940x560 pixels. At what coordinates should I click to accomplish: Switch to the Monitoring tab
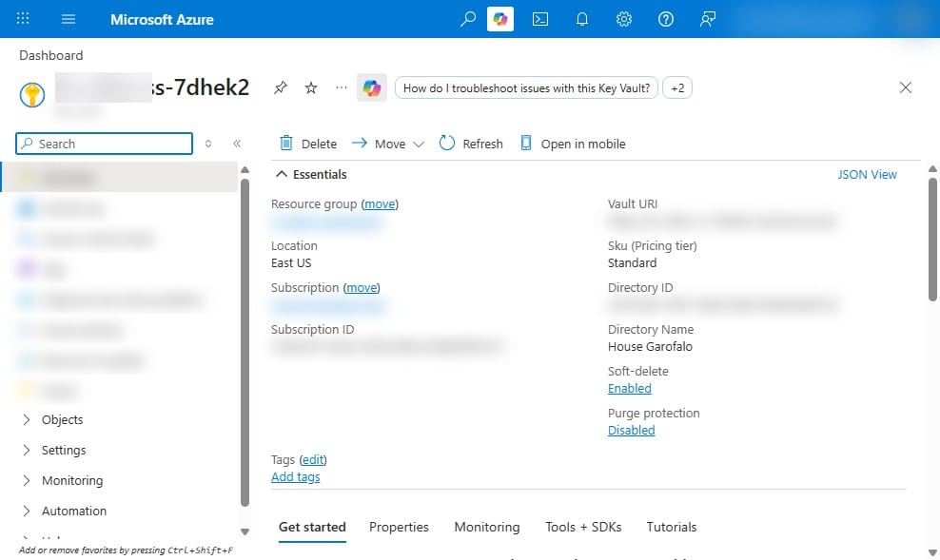point(487,527)
